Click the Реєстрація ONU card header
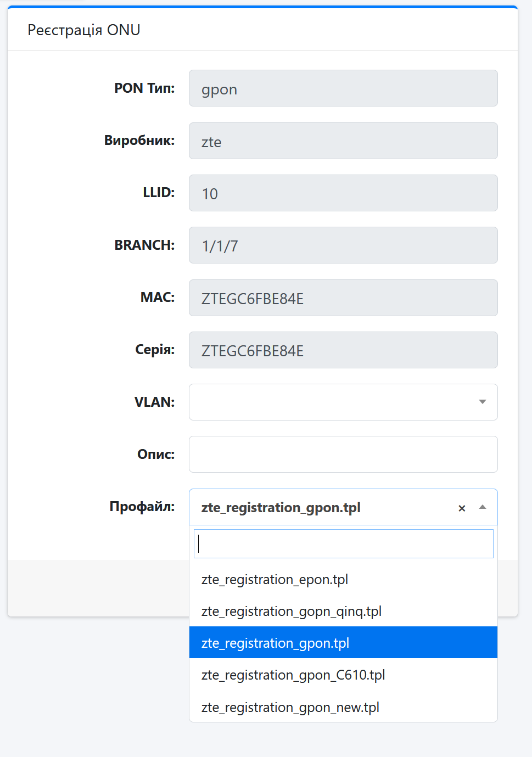This screenshot has width=532, height=757. tap(84, 30)
